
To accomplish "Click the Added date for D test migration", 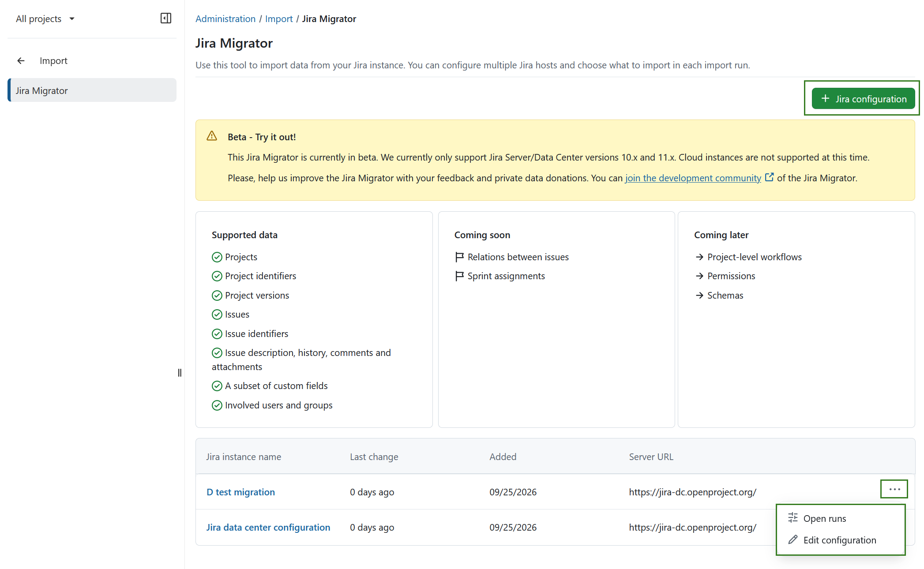I will pos(513,492).
